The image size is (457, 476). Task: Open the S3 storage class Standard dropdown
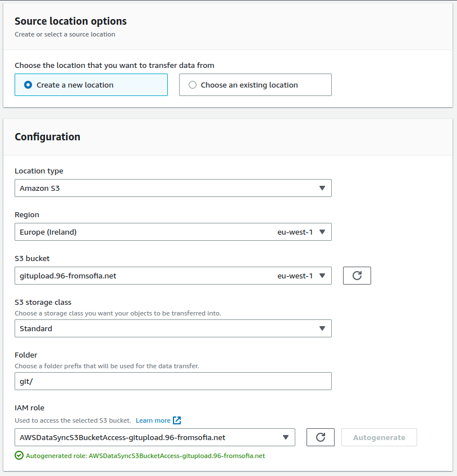(173, 328)
